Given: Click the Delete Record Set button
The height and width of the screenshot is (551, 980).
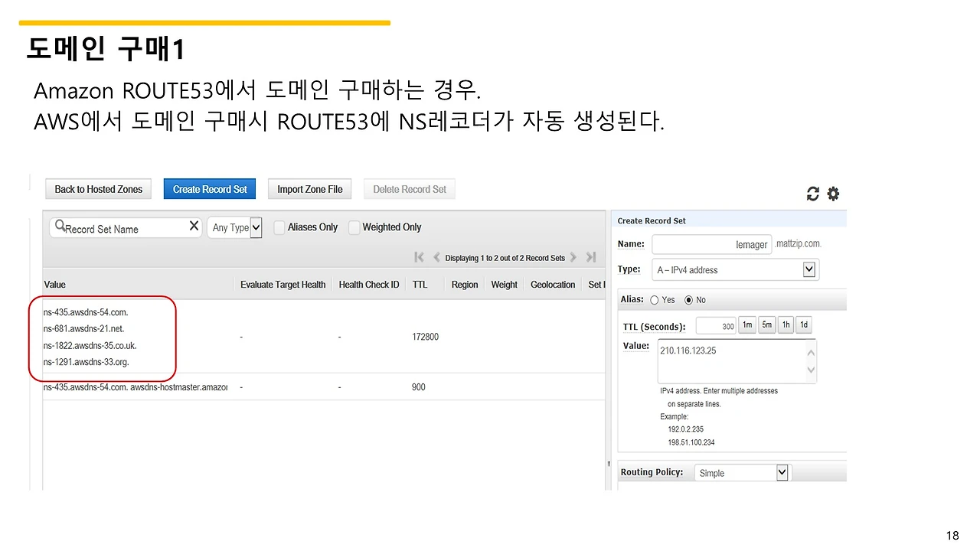Looking at the screenshot, I should tap(410, 190).
